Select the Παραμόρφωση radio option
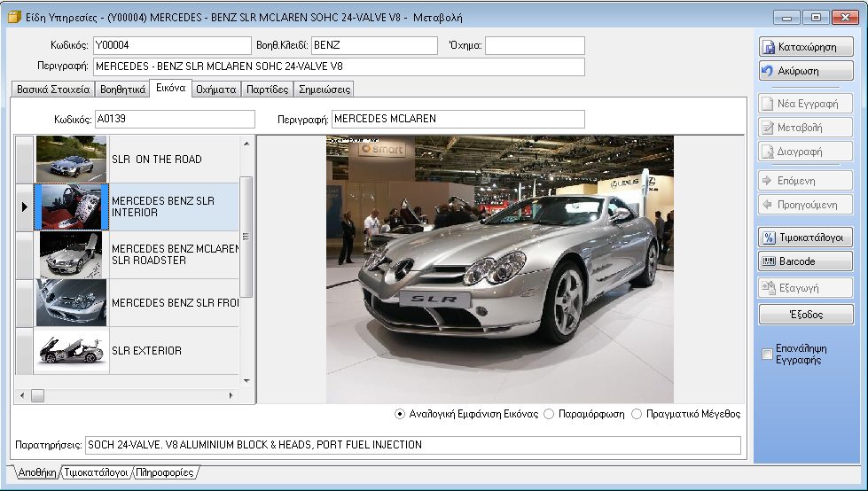868x491 pixels. tap(549, 414)
